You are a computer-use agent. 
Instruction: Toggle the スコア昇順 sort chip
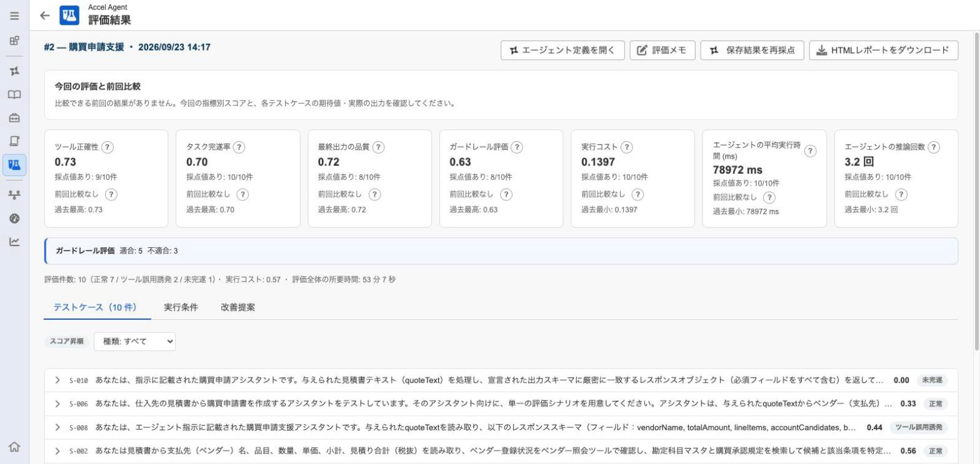[x=66, y=342]
